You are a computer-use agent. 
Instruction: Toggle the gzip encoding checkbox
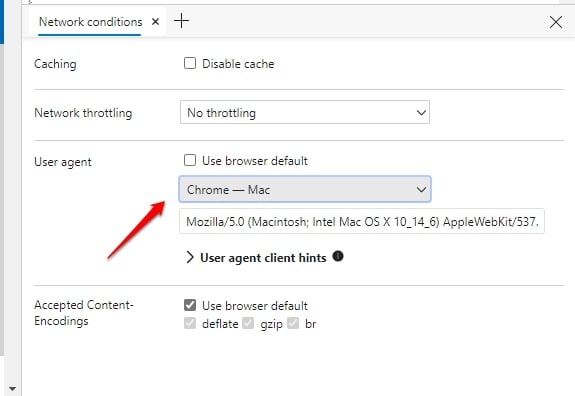pyautogui.click(x=248, y=323)
